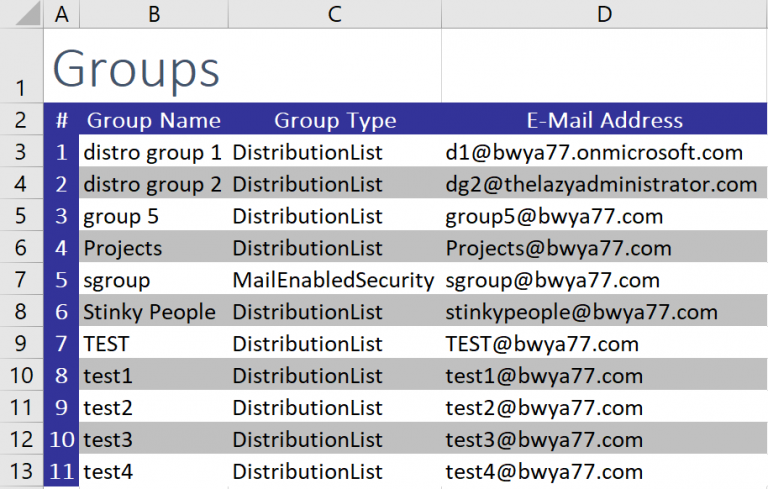
Task: Click the number 10 index cell
Action: click(61, 440)
